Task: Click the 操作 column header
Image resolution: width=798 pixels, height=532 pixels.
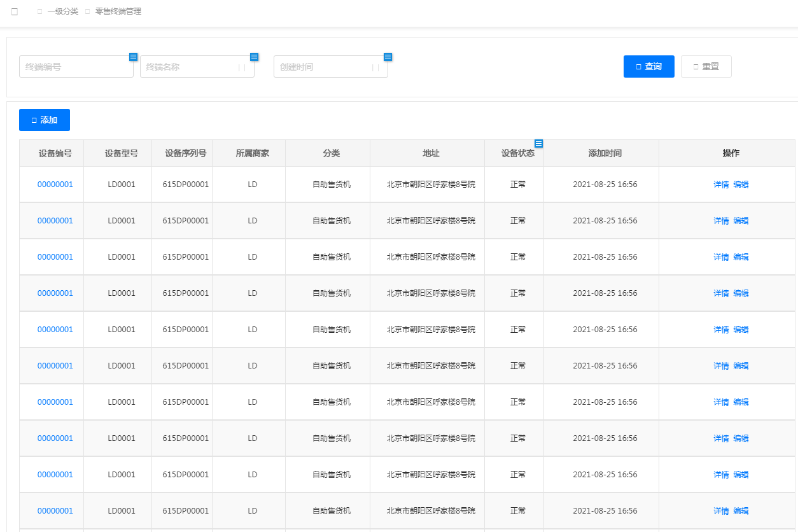Action: [x=731, y=153]
